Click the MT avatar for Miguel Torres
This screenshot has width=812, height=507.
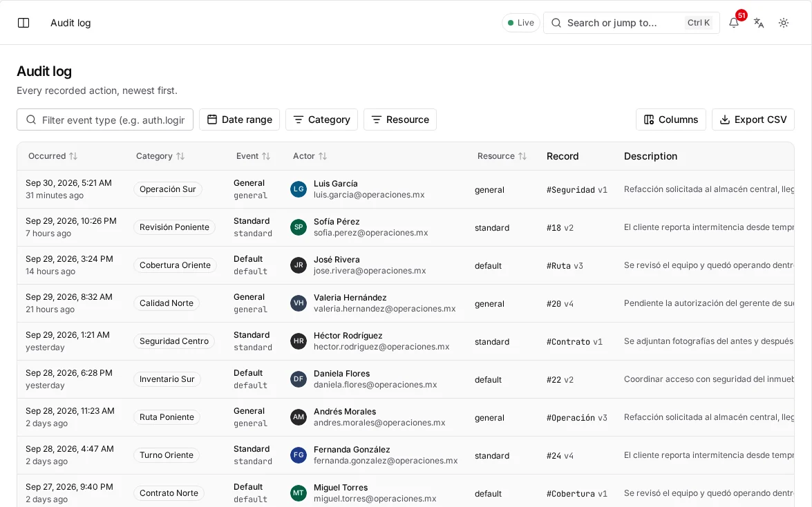[x=299, y=493]
